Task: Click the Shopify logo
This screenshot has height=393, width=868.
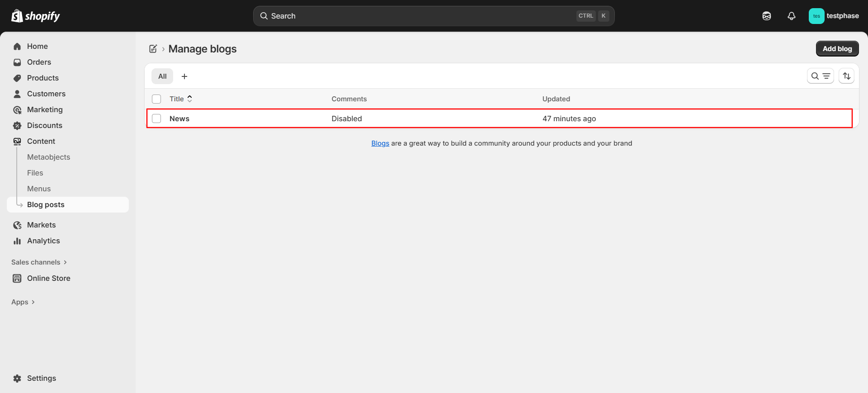Action: (36, 16)
